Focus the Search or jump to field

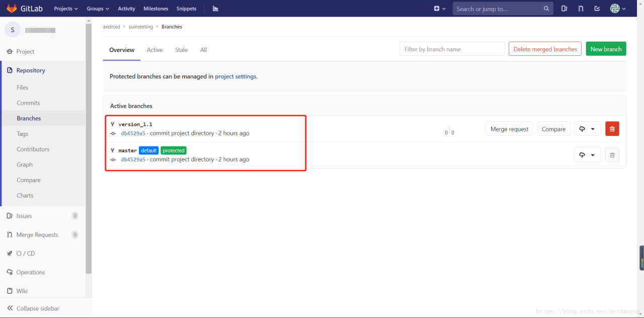point(503,9)
